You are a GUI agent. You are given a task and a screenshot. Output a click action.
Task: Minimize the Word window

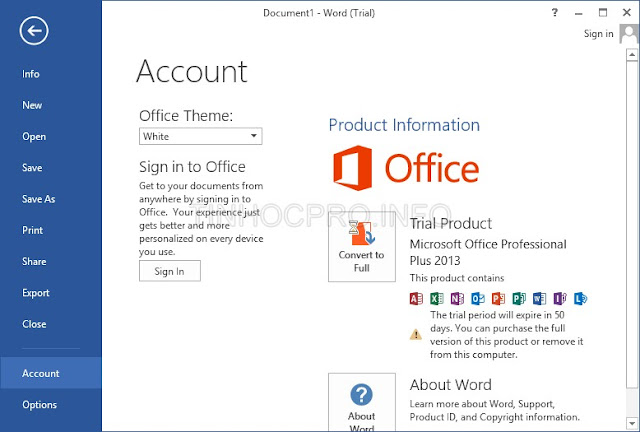click(x=578, y=13)
